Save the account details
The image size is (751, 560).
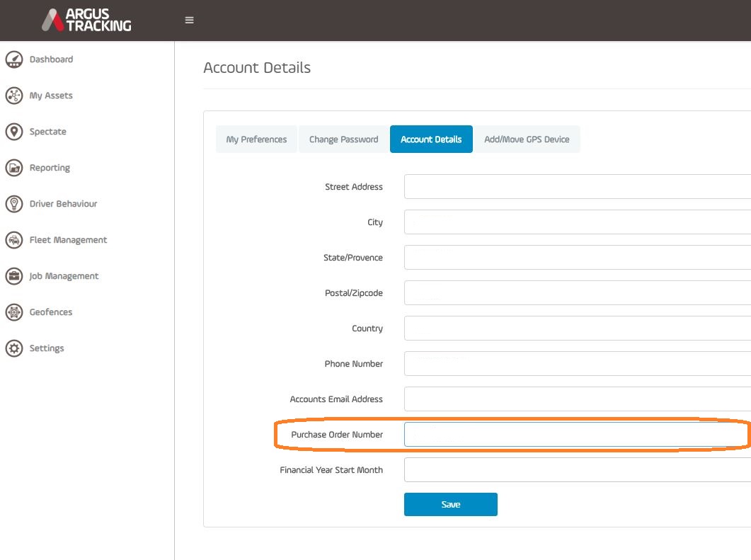click(x=451, y=505)
